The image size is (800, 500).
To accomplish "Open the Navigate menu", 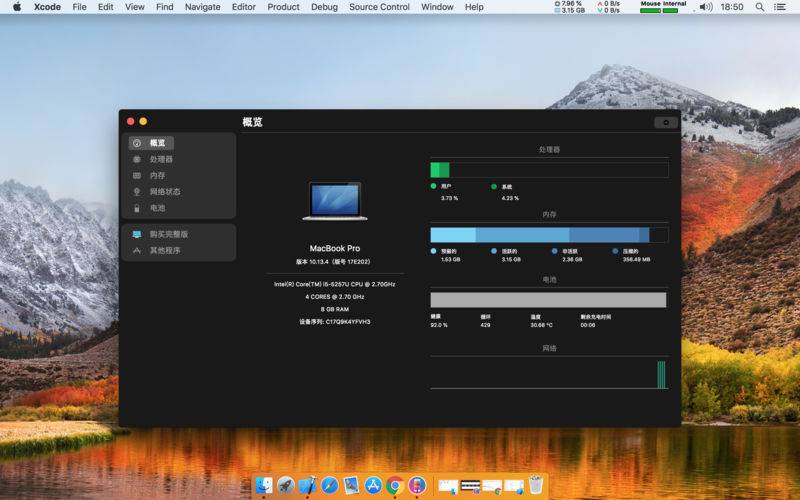I will coord(203,7).
